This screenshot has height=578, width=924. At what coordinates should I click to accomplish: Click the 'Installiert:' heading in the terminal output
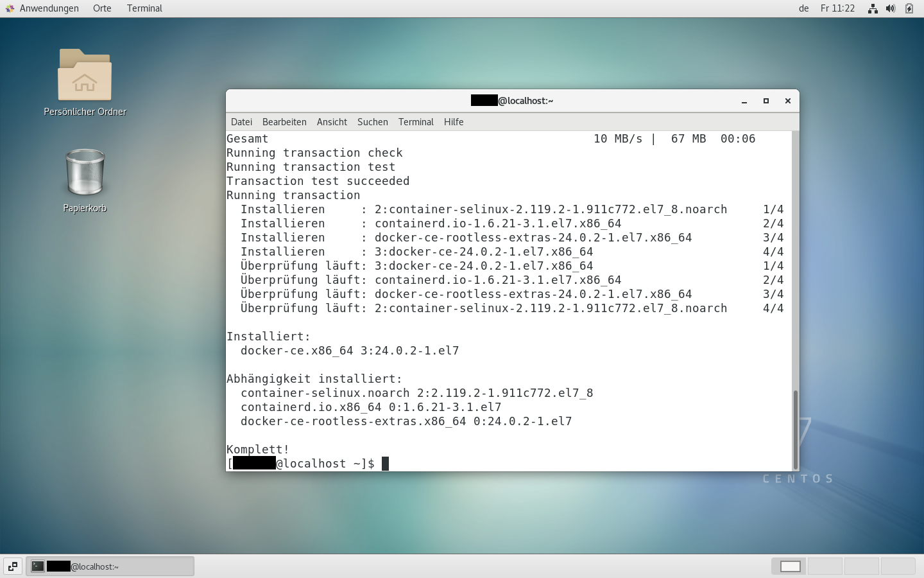268,337
